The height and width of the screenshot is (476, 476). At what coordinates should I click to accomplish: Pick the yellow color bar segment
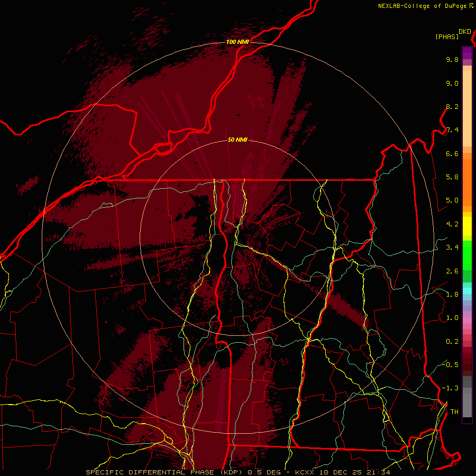[x=467, y=226]
